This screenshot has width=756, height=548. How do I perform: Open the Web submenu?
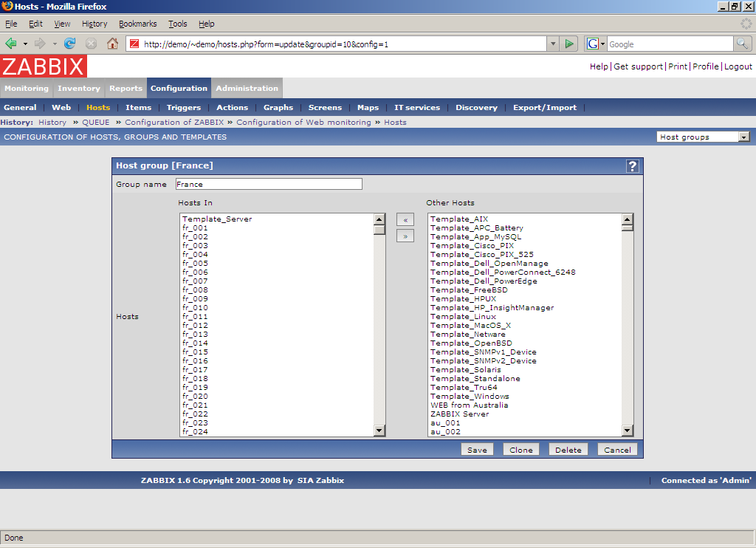click(61, 108)
